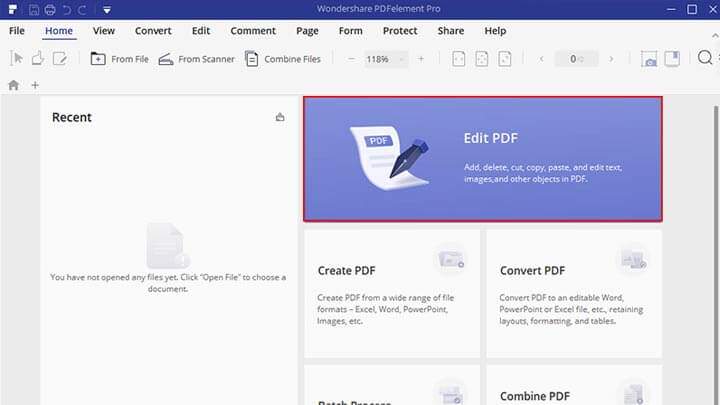Viewport: 720px width, 405px height.
Task: Click the Create PDF card icon
Action: click(451, 260)
